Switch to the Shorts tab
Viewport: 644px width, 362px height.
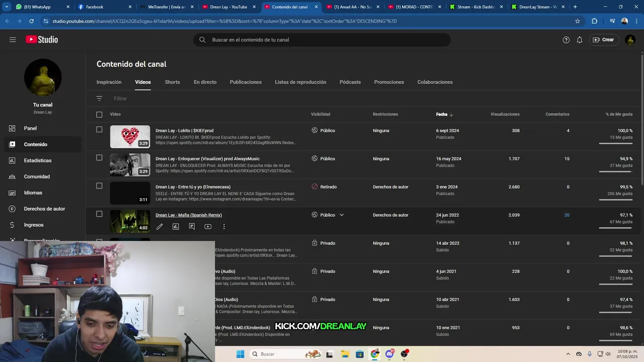(x=172, y=82)
